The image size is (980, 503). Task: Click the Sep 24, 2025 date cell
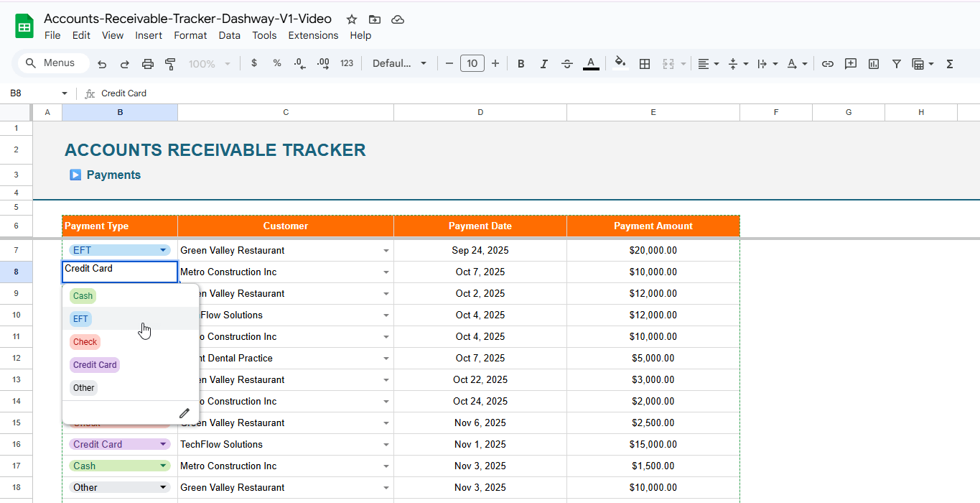pyautogui.click(x=480, y=250)
